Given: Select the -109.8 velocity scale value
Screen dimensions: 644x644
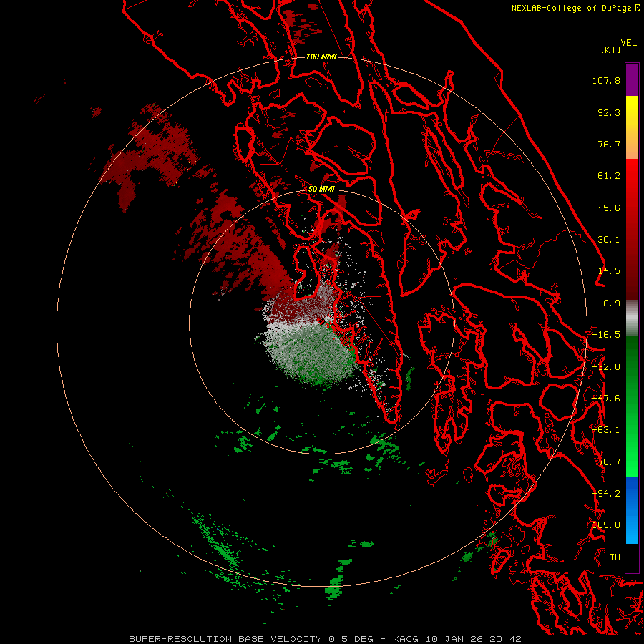Looking at the screenshot, I should click(x=603, y=525).
